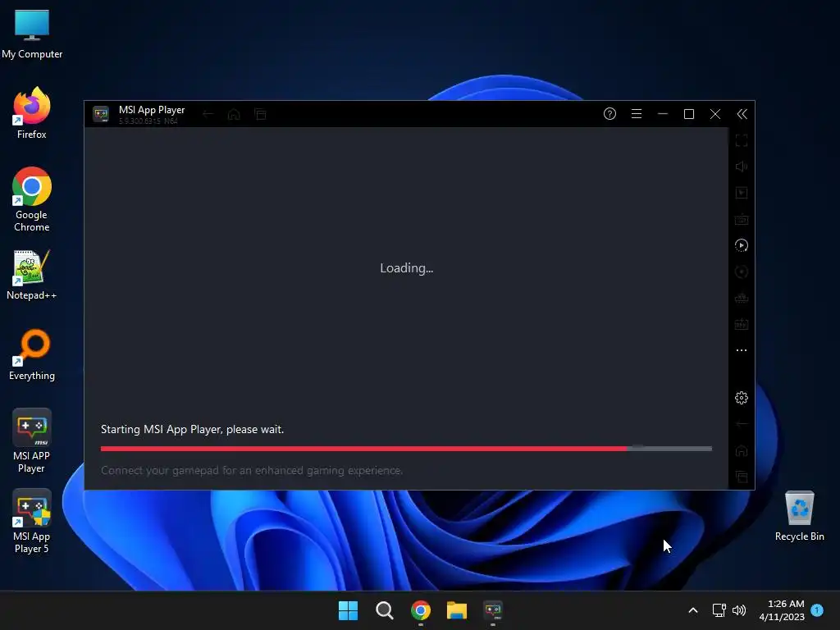Select the Notepad++ desktop shortcut
Screen dimensions: 840x630
pos(32,275)
